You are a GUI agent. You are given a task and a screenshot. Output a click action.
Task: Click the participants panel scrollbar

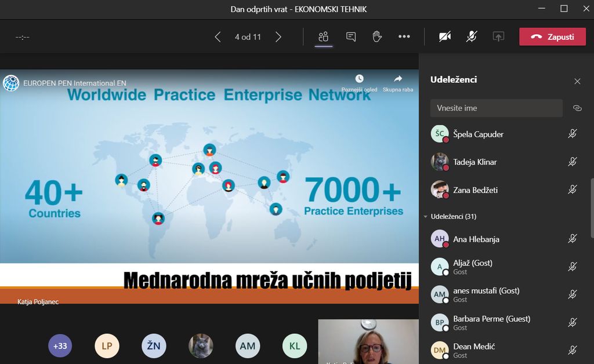pyautogui.click(x=591, y=208)
